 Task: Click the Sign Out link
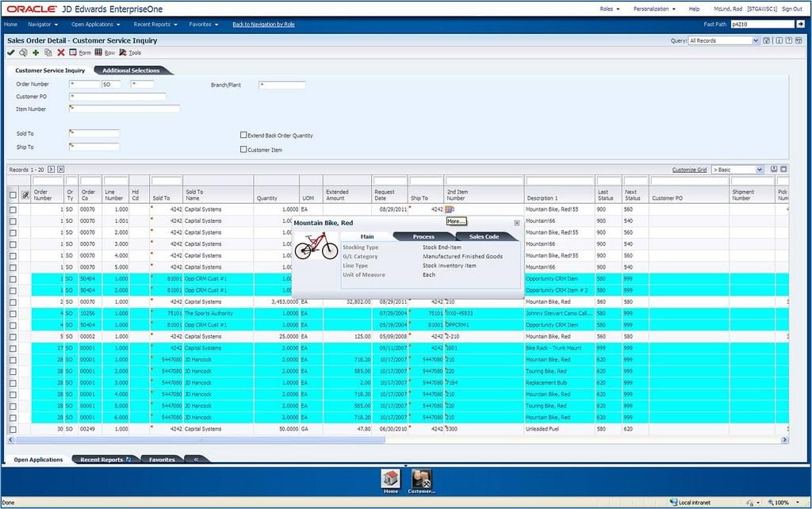[x=792, y=9]
